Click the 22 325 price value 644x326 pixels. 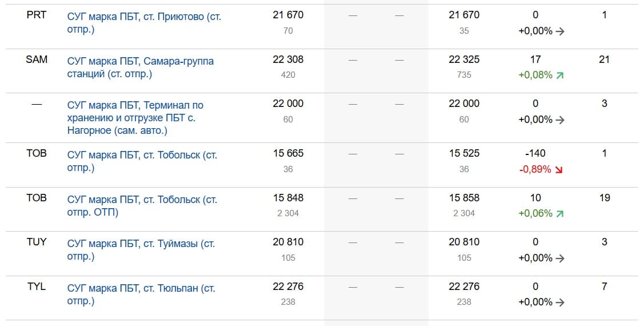coord(464,59)
